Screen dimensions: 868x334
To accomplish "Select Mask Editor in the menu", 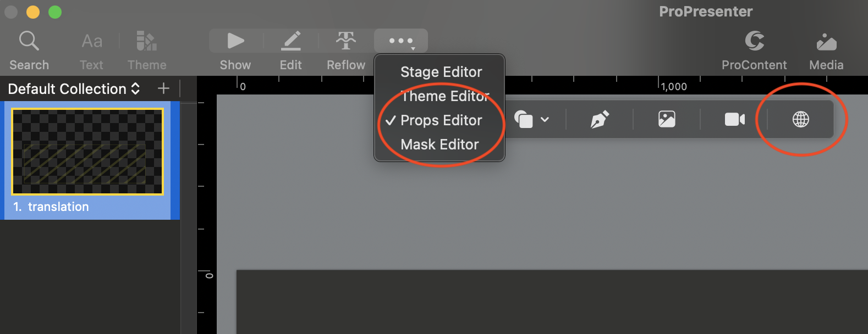I will pyautogui.click(x=440, y=144).
